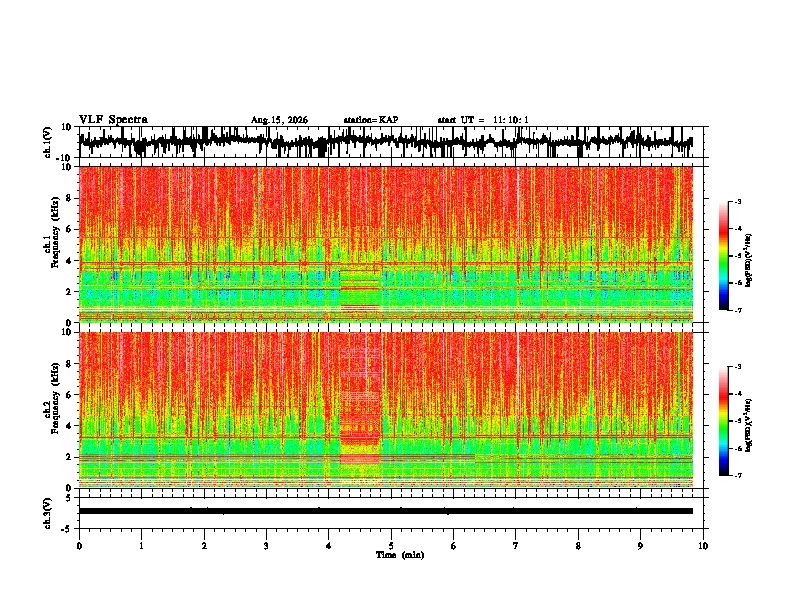Click the -7 label on ch.1 color bar
This screenshot has height=612, width=792.
point(737,310)
